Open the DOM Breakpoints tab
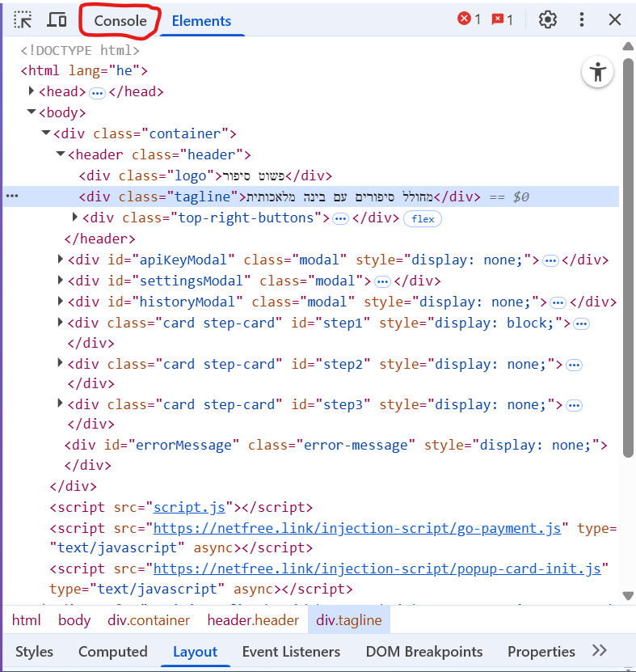This screenshot has width=636, height=672. (424, 652)
